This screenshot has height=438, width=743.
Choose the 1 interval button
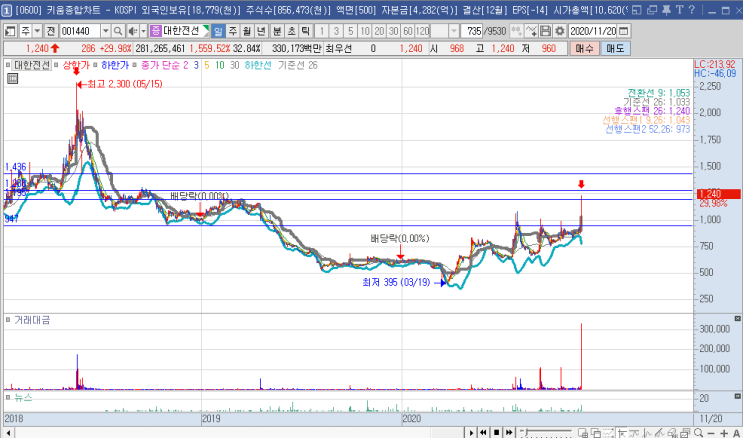tap(322, 31)
